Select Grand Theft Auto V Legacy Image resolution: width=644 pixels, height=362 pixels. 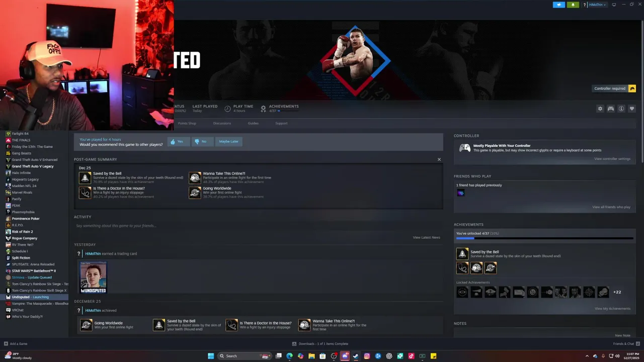click(x=33, y=166)
